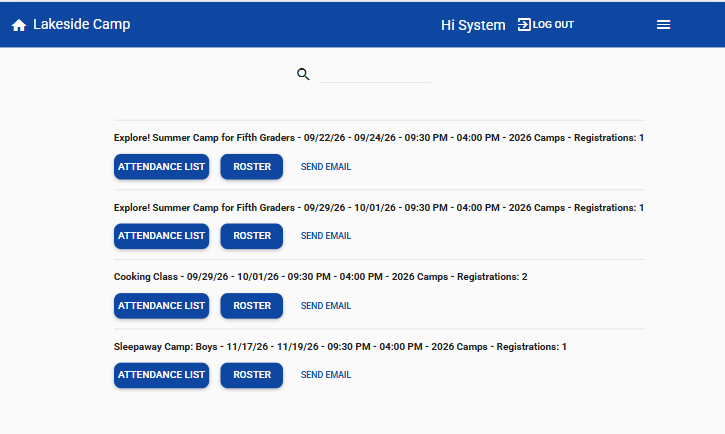Send email for 09/22/26 Explore camp
The image size is (725, 434).
[326, 167]
